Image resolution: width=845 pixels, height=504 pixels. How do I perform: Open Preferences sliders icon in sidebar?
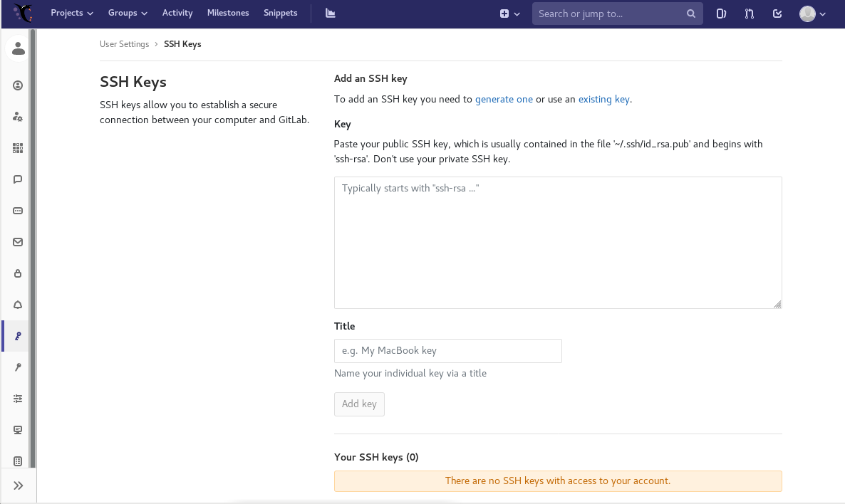(18, 399)
